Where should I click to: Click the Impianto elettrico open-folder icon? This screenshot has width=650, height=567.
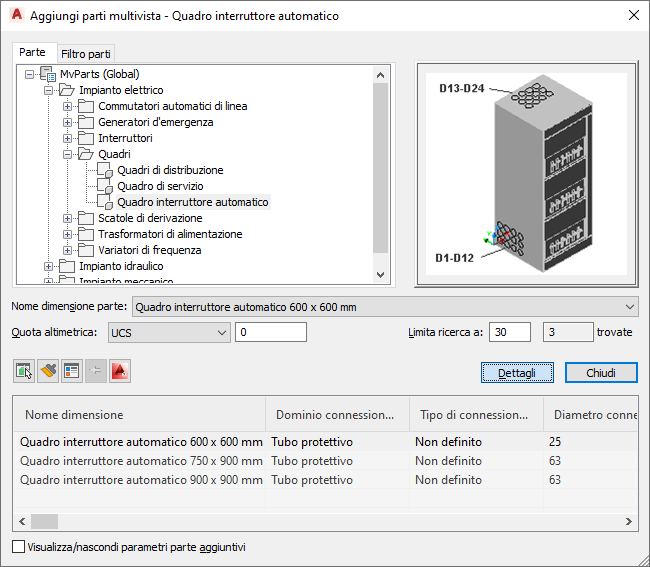tap(66, 90)
